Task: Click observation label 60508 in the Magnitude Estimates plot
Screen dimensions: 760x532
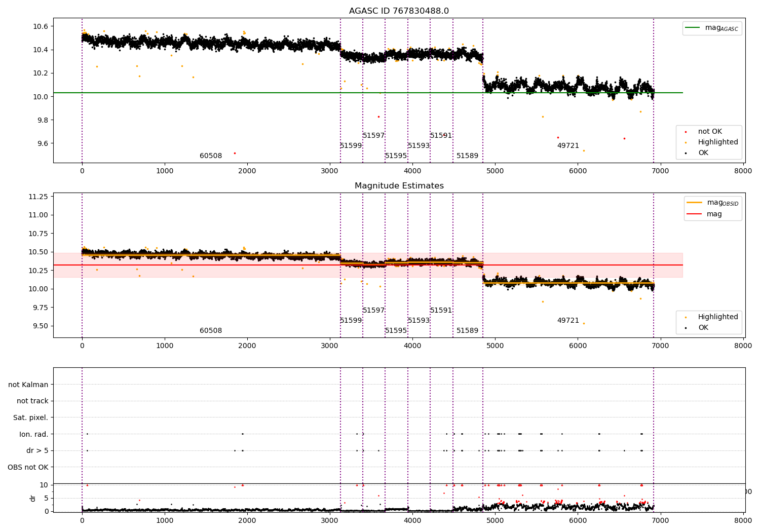Action: coord(211,331)
